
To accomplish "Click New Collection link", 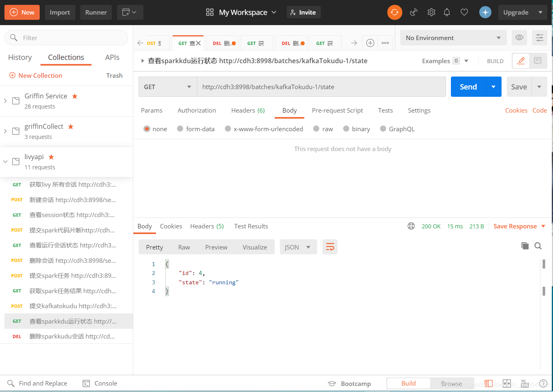I will pyautogui.click(x=36, y=75).
